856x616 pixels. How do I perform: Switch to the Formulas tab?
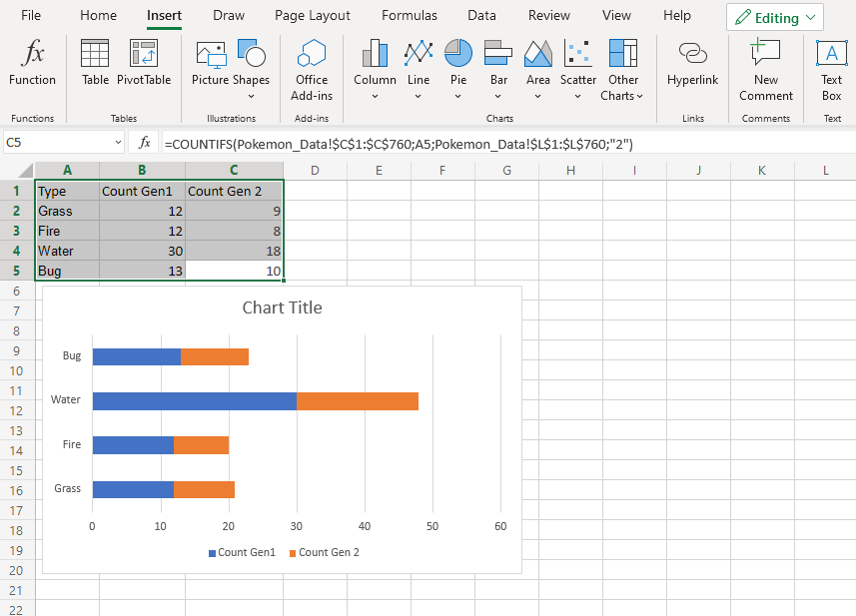409,15
